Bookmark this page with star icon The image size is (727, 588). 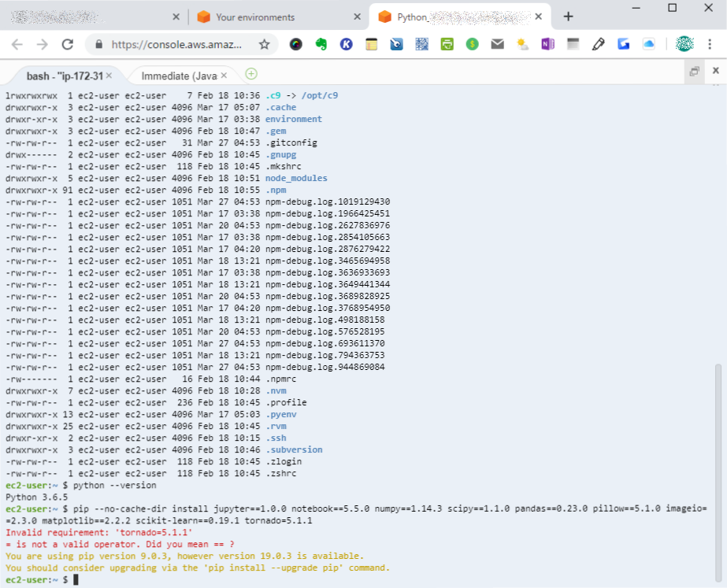[265, 44]
